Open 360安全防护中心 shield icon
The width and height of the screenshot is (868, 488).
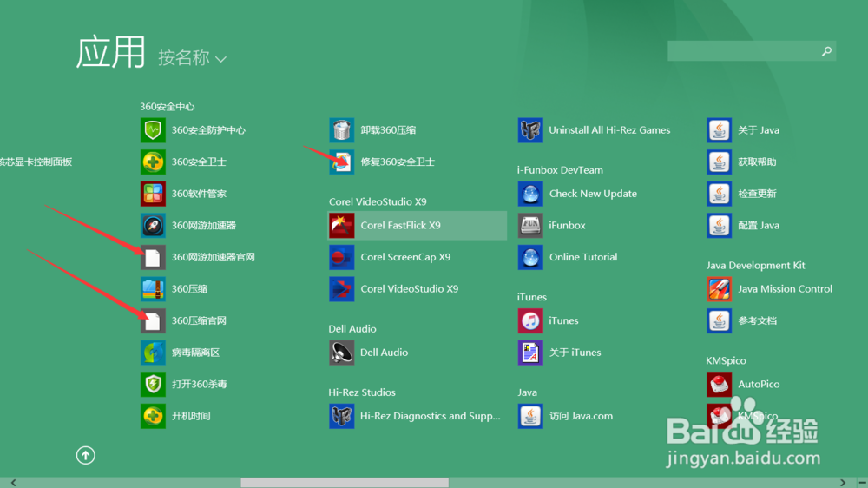point(153,130)
